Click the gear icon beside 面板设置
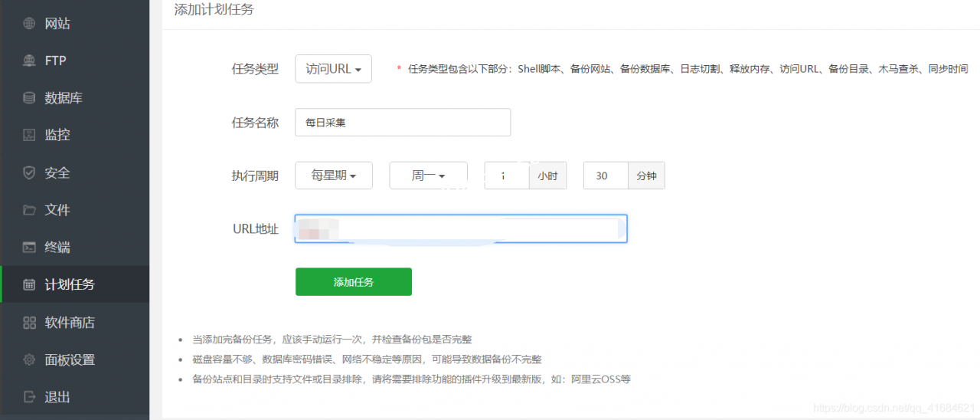Screen dimensions: 980x420 click(x=29, y=359)
